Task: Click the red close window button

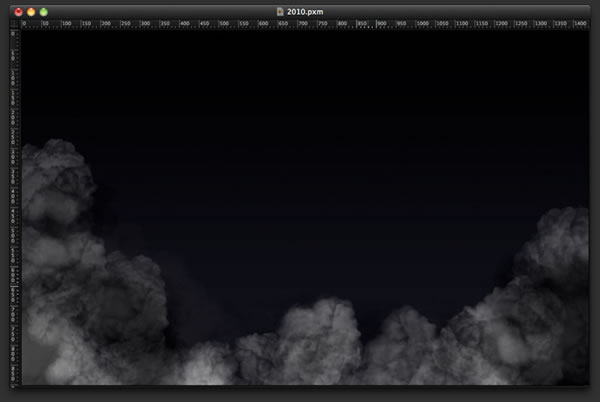Action: pyautogui.click(x=18, y=12)
